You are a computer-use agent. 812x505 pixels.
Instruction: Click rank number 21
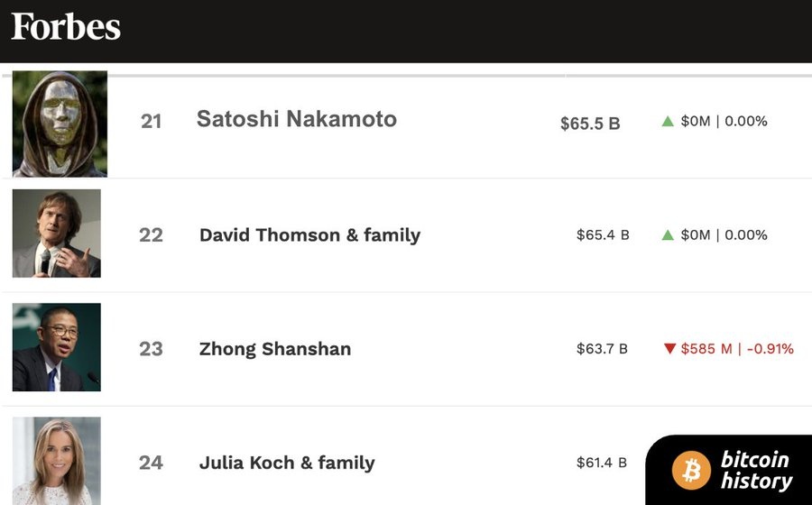click(x=151, y=121)
